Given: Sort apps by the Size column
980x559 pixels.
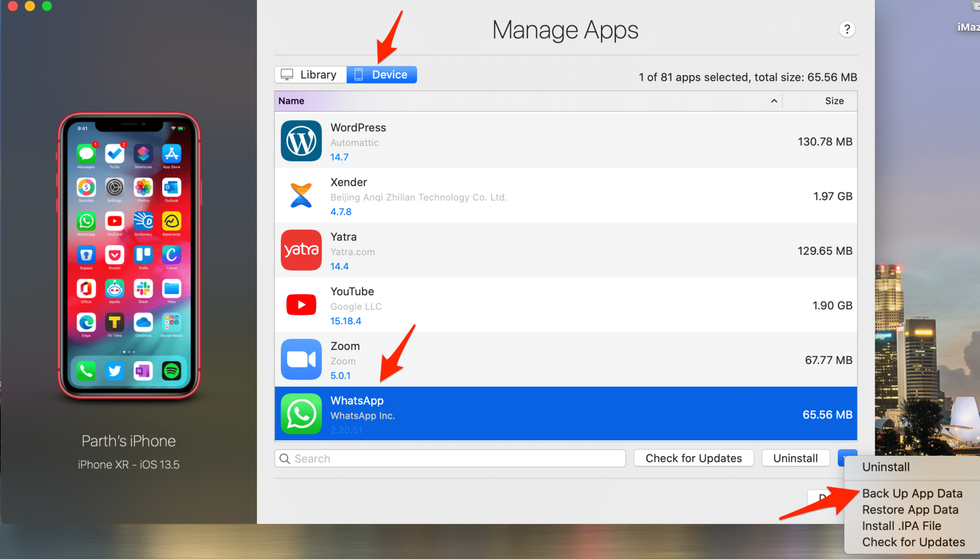Looking at the screenshot, I should click(834, 101).
